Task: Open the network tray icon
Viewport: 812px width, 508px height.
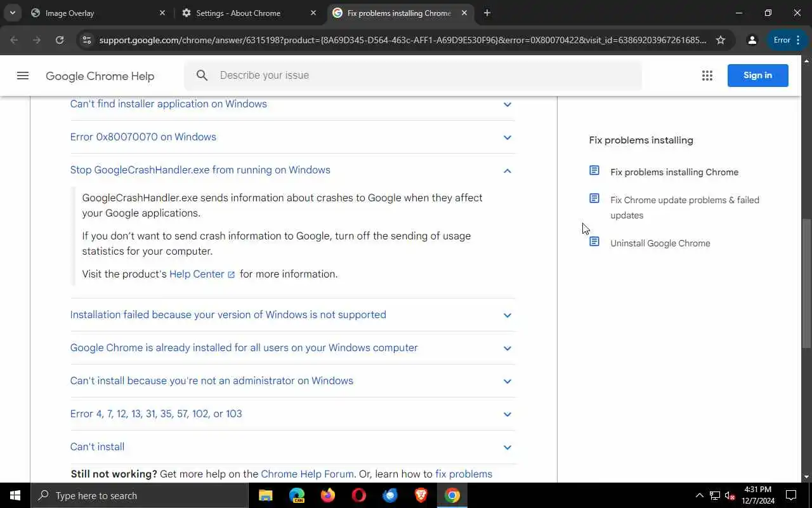Action: pos(715,495)
